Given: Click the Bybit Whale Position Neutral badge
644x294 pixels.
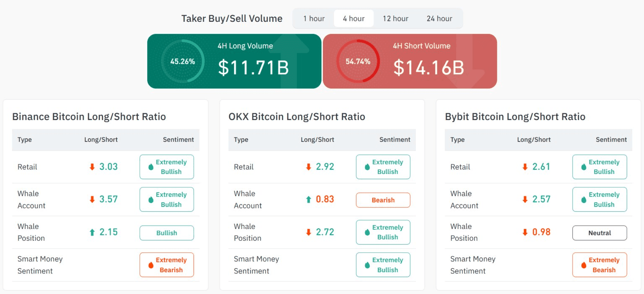Looking at the screenshot, I should [x=599, y=233].
